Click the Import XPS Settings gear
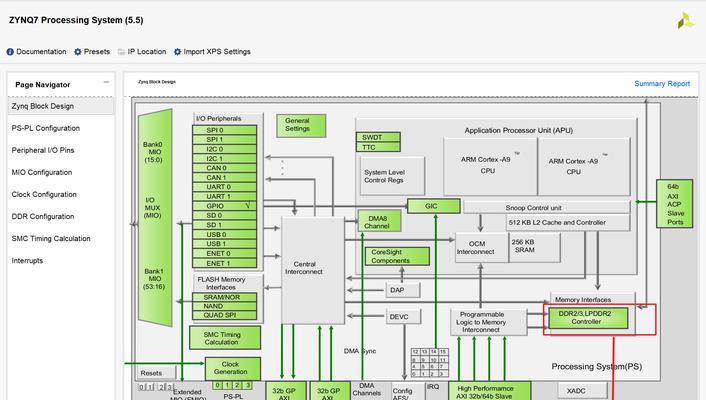 click(x=178, y=52)
